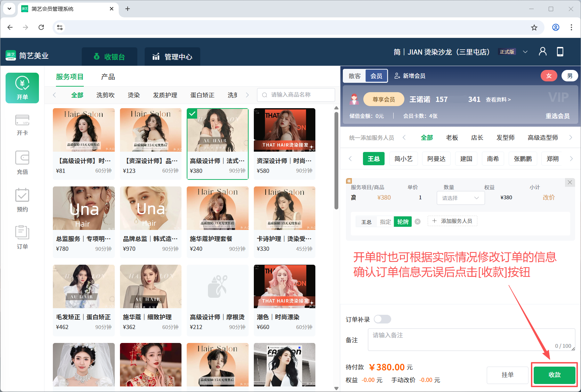Add a new member via the 新增会员 icon
The image size is (581, 392).
(x=410, y=75)
